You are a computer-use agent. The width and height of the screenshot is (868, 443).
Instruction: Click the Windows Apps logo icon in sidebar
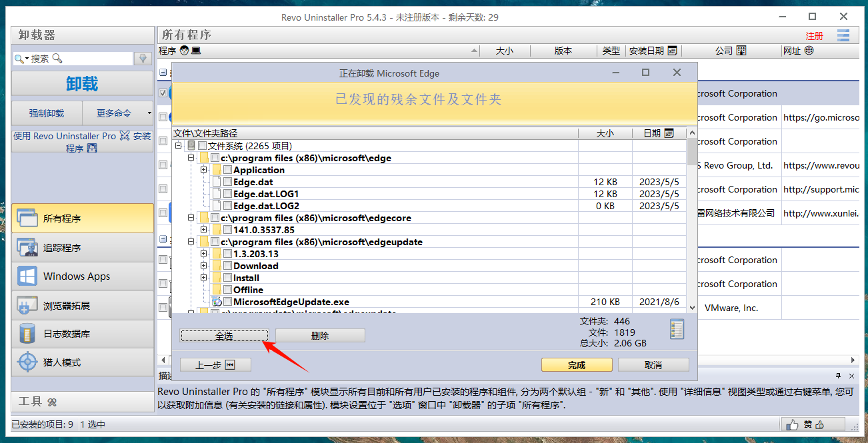pyautogui.click(x=27, y=276)
